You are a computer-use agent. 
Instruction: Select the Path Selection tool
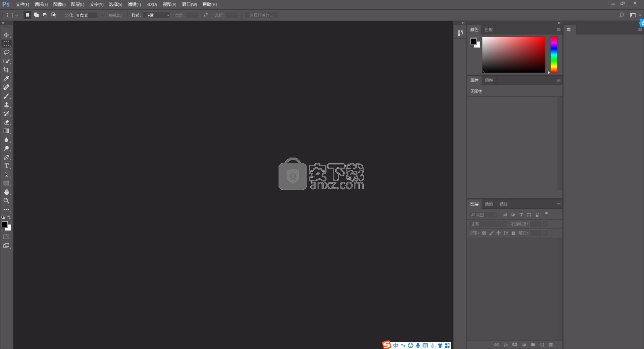6,174
